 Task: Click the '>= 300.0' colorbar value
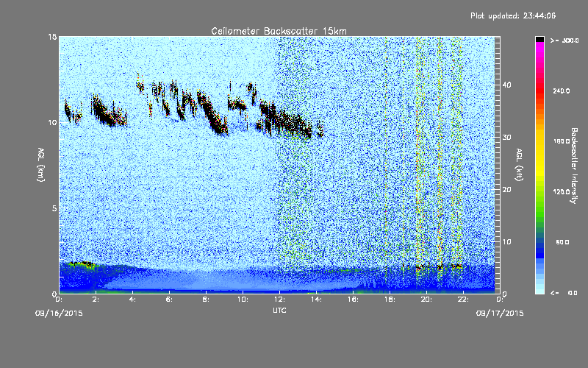[x=564, y=40]
